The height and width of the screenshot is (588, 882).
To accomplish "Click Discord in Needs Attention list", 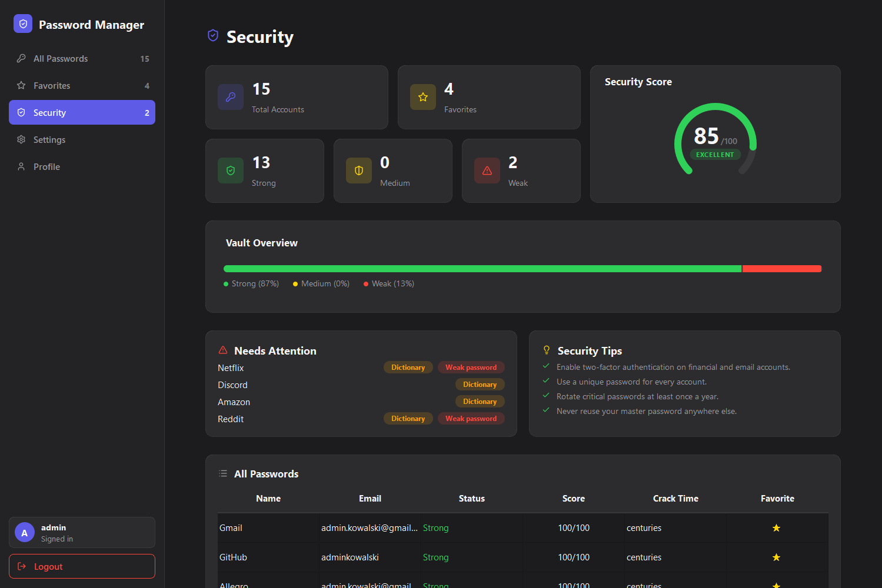I will point(232,385).
